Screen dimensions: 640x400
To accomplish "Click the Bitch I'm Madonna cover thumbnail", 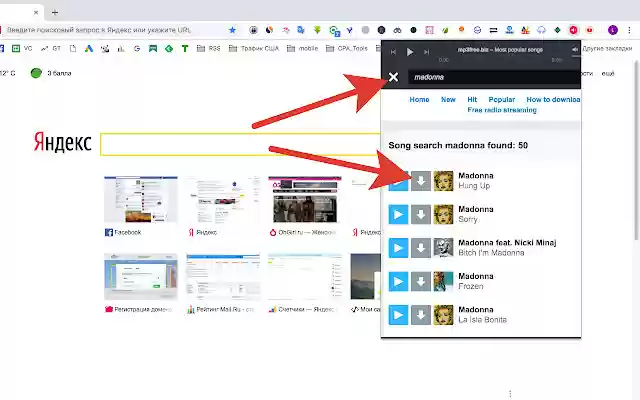I will click(443, 248).
